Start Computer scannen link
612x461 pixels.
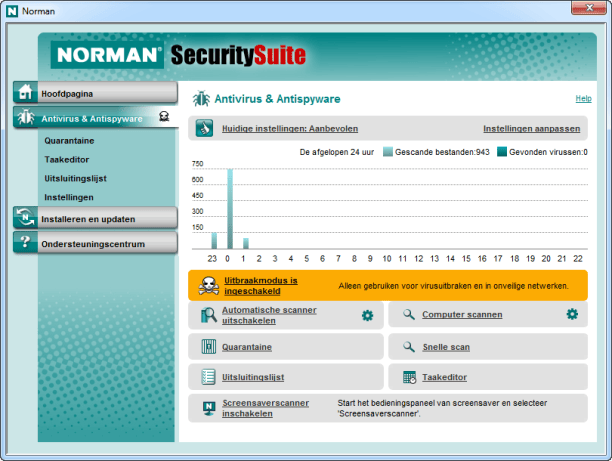click(462, 314)
